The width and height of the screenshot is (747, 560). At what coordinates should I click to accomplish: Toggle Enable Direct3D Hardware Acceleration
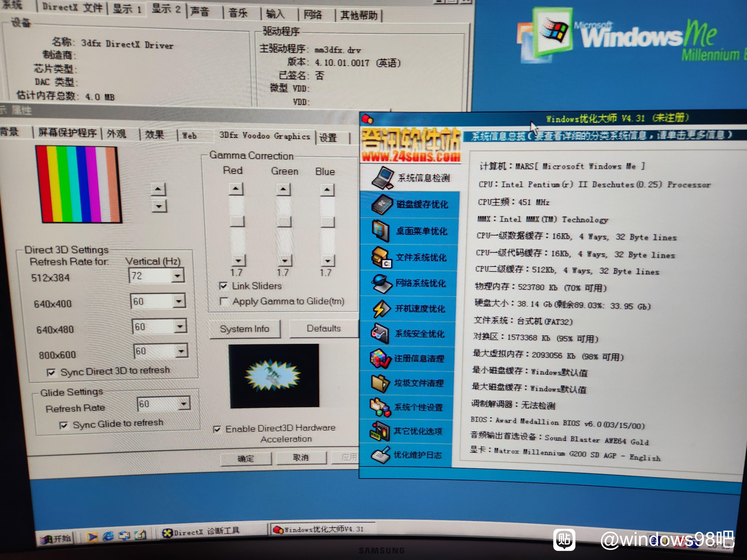[217, 429]
